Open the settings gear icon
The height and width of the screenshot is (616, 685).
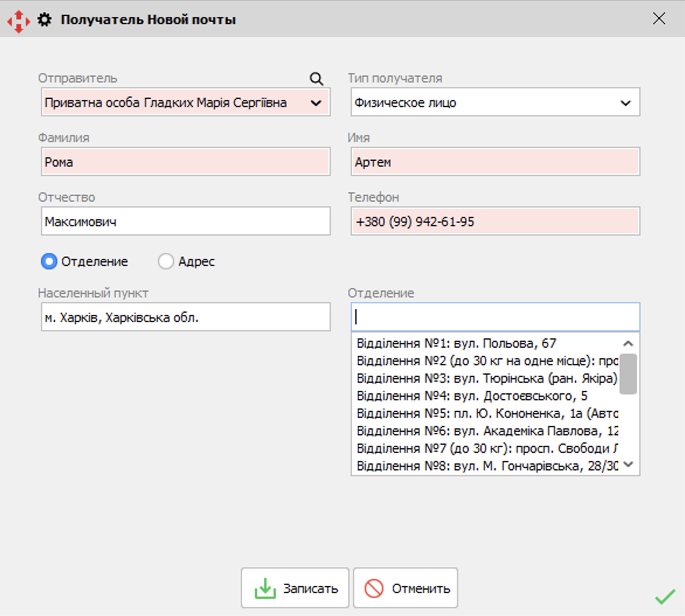[44, 20]
